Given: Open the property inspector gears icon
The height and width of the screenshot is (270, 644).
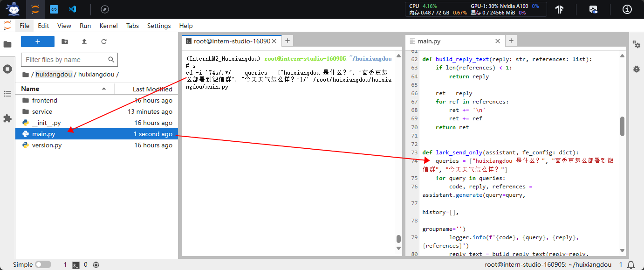Looking at the screenshot, I should [x=637, y=44].
